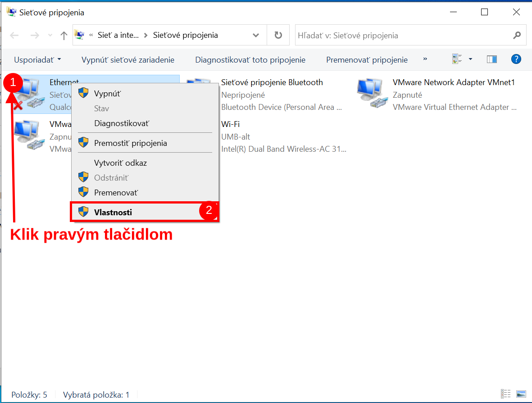Choose Odstrániť in context menu
Viewport: 532px width, 403px height.
(x=145, y=178)
